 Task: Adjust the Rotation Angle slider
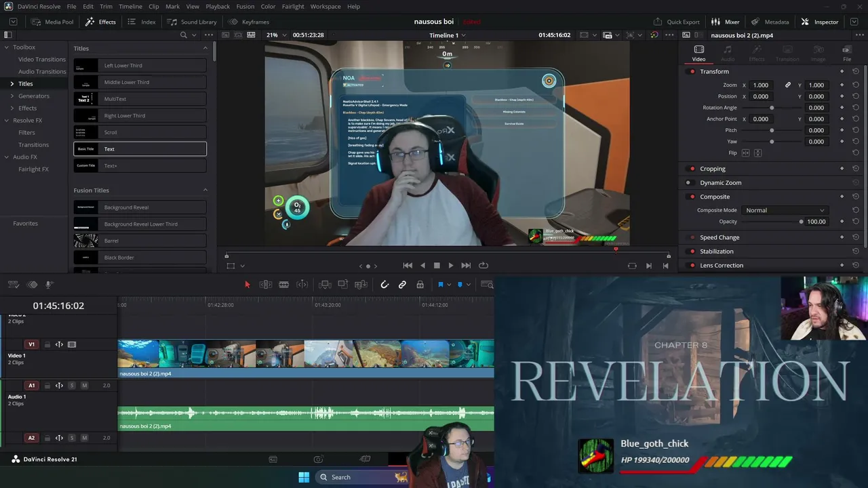[772, 108]
